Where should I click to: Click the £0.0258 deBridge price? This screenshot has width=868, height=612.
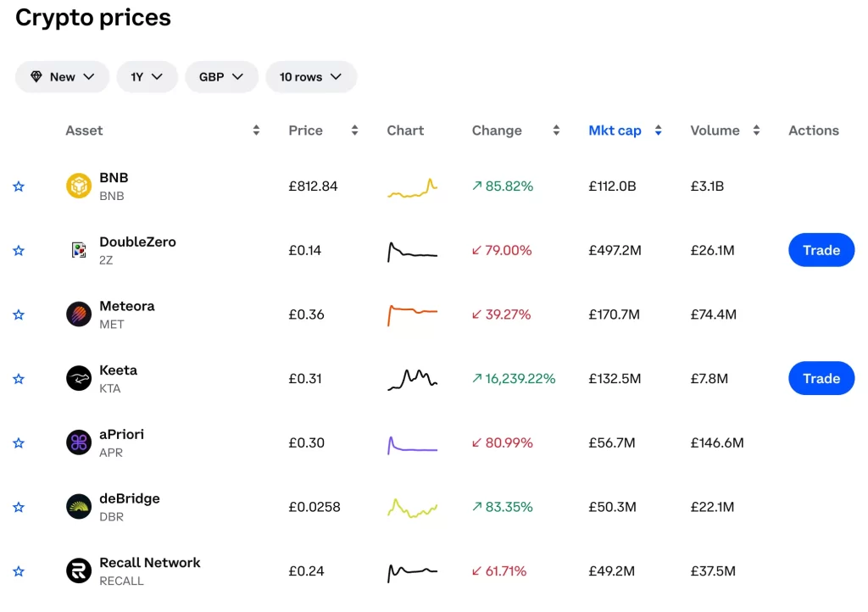tap(314, 508)
